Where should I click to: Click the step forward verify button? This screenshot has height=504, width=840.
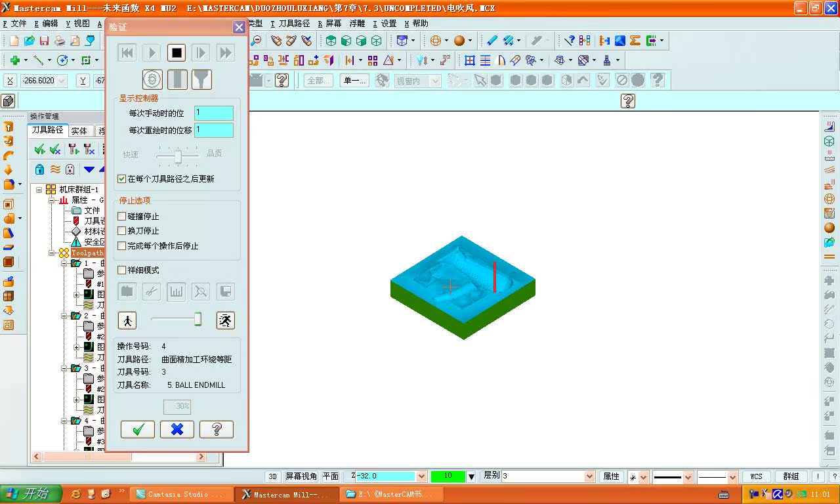200,52
